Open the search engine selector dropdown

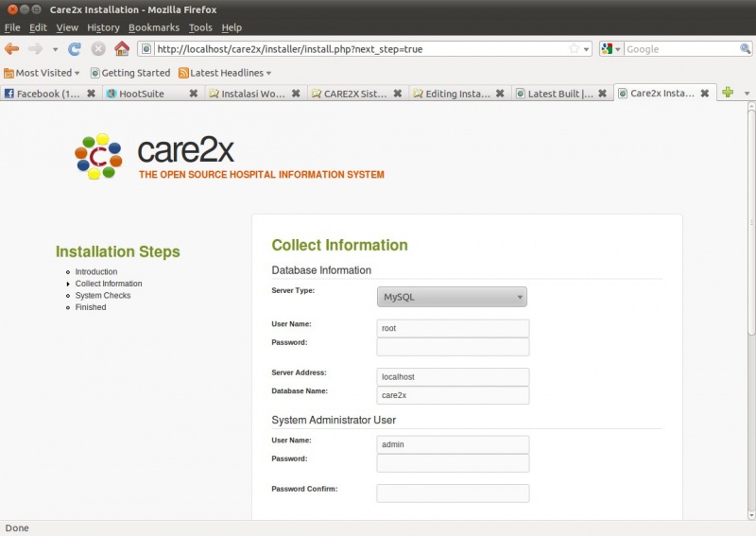click(610, 49)
